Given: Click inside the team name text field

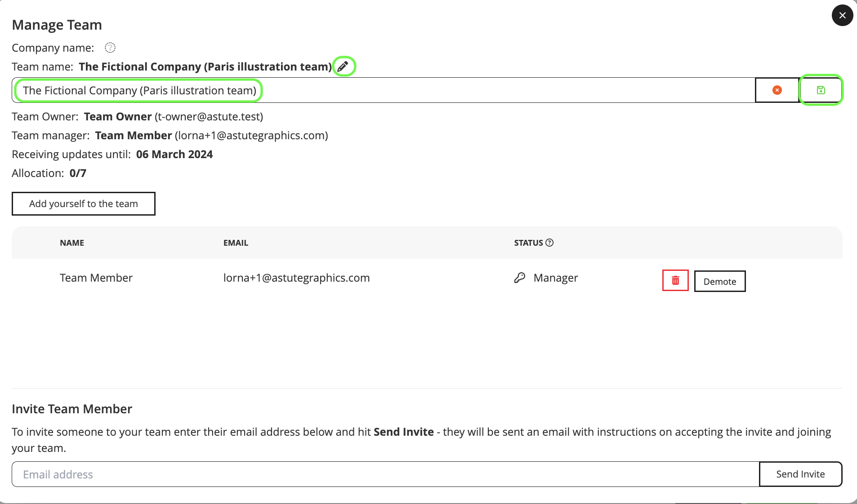Looking at the screenshot, I should click(382, 90).
